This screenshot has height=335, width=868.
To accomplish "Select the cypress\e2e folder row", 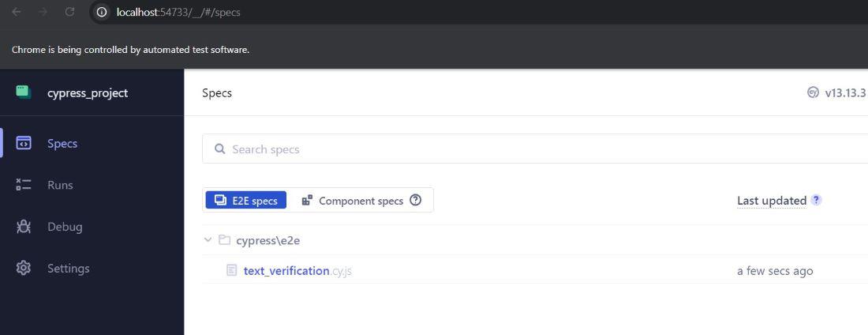I will tap(268, 240).
